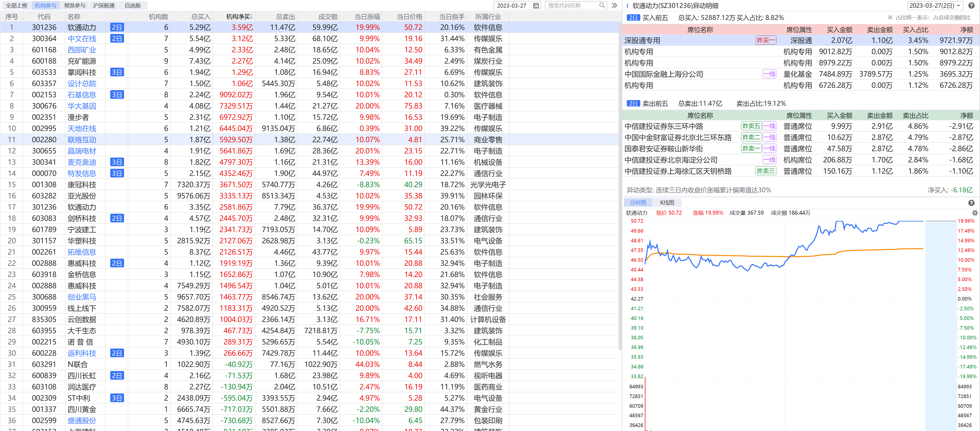
Task: Click 一线 tag on 中国国际金融上海分公司 row
Action: [770, 74]
